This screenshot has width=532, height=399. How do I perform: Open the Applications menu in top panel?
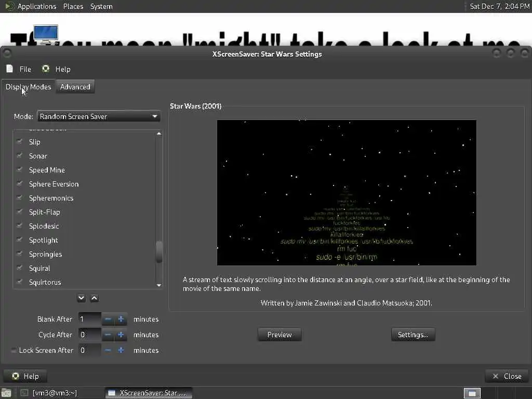pos(37,6)
